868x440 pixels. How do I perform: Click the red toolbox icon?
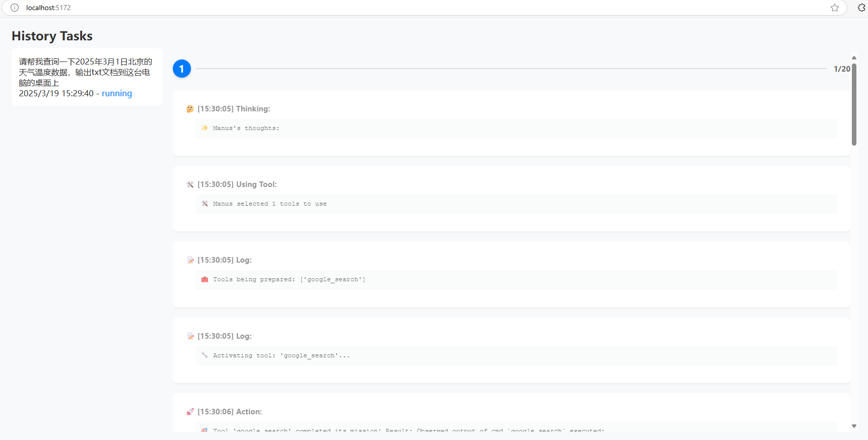[205, 279]
